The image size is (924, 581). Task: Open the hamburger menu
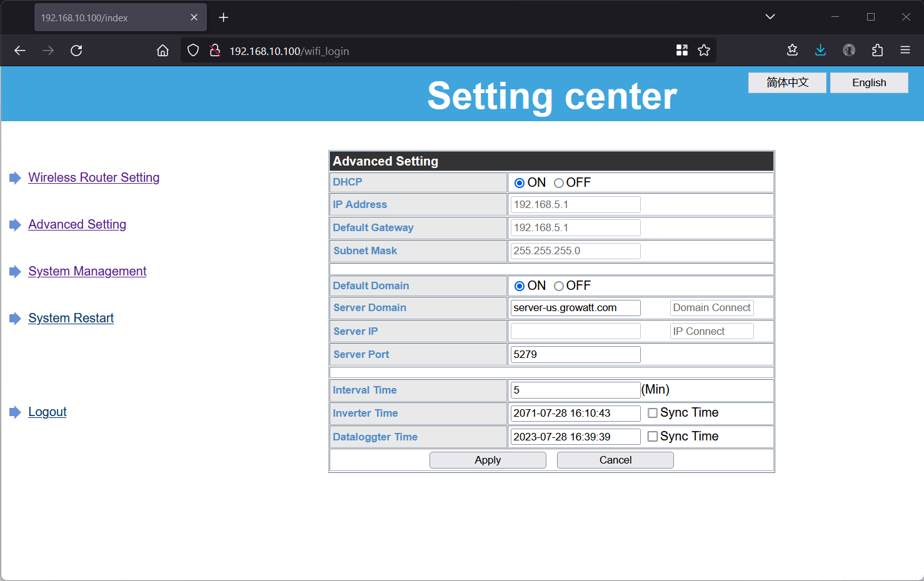[x=905, y=51]
